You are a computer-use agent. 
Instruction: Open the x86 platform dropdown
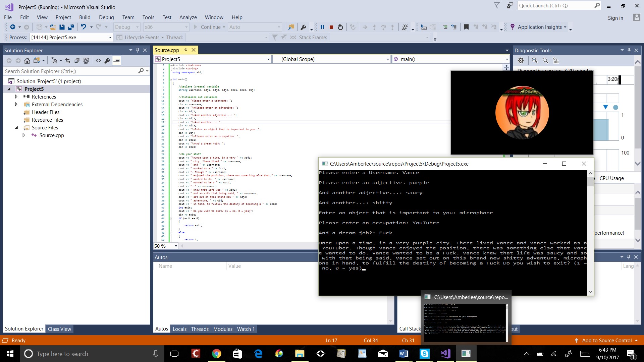coord(166,27)
